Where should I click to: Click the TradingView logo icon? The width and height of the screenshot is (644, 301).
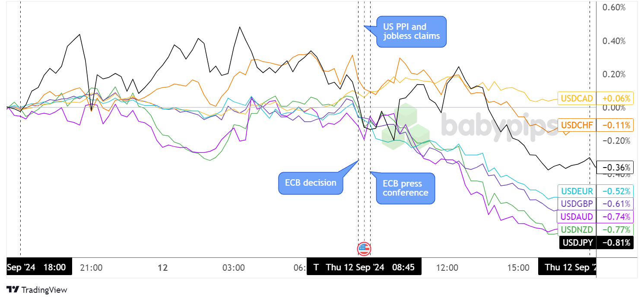[x=13, y=290]
